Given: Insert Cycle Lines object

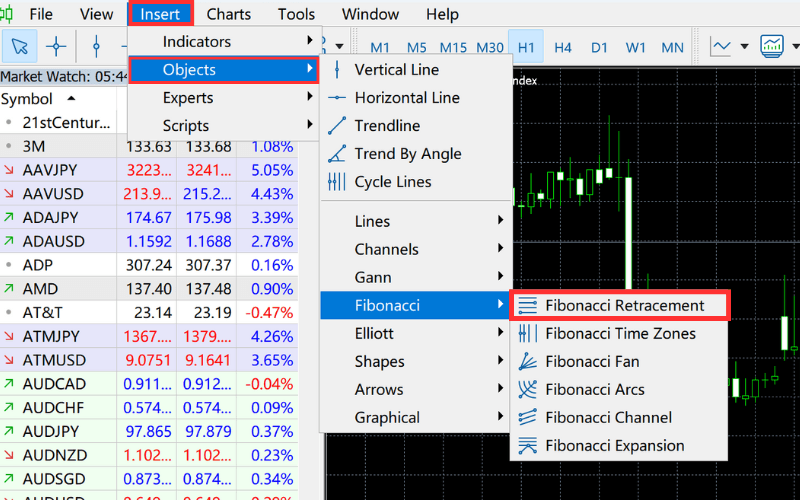Looking at the screenshot, I should click(392, 182).
